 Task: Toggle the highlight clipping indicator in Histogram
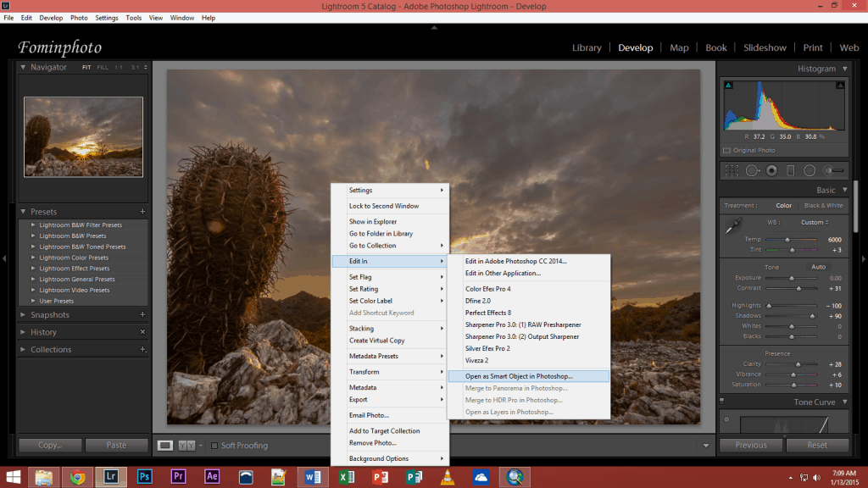click(840, 86)
